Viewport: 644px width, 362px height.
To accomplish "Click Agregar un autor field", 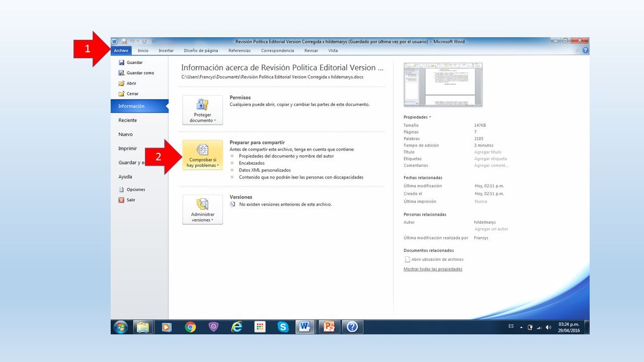I will (491, 229).
